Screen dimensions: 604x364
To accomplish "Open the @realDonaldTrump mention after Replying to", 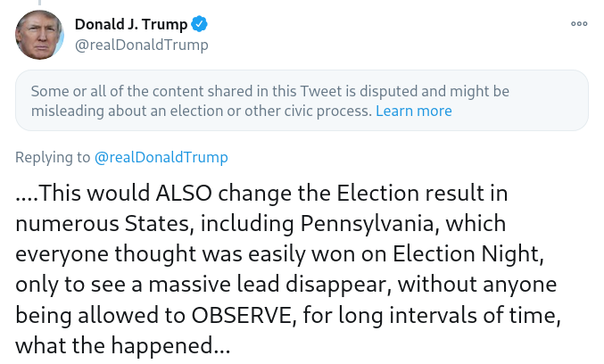I will pos(161,158).
